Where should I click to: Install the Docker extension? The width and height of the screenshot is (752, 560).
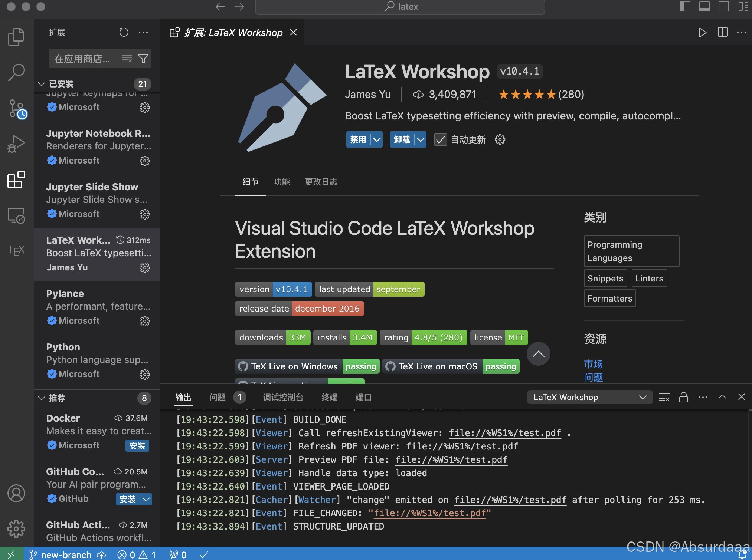pos(137,446)
